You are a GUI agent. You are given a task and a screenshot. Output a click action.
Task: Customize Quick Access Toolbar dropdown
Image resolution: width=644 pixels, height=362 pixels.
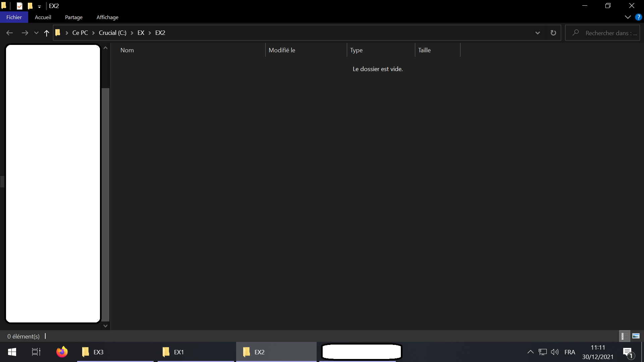click(39, 6)
